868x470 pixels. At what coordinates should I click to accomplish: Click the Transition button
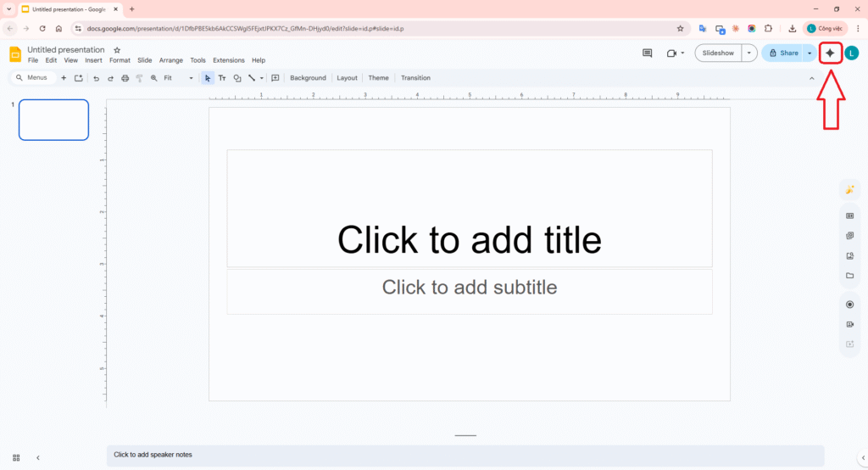click(415, 78)
